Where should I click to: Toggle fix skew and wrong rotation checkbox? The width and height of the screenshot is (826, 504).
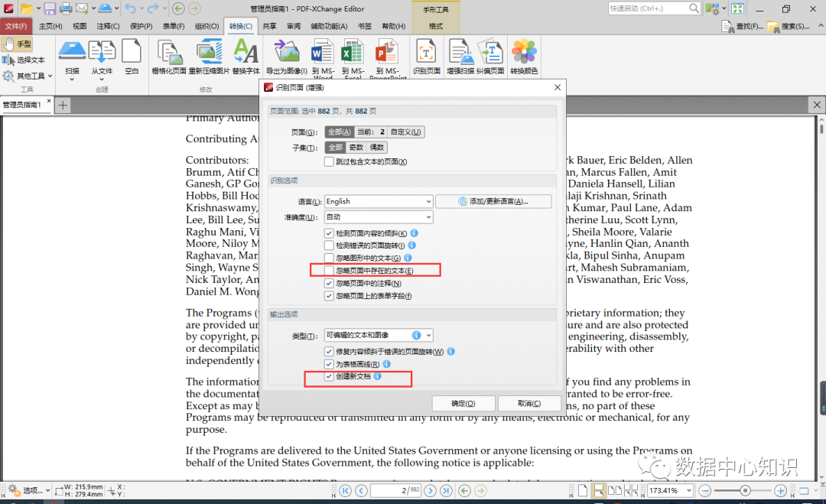click(x=329, y=352)
